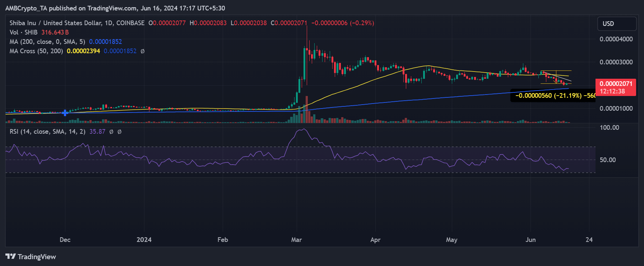
Task: Click the Dec time axis label
Action: [65, 240]
